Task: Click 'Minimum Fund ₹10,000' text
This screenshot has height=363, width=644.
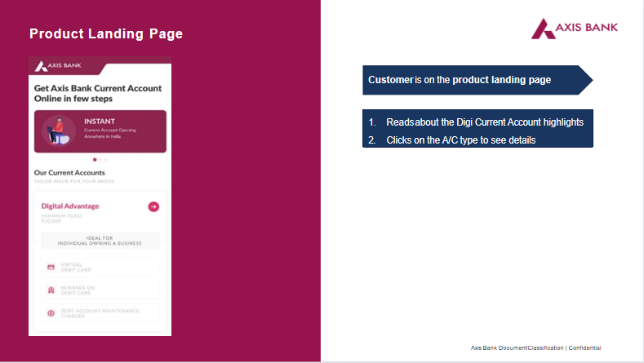Action: tap(61, 219)
